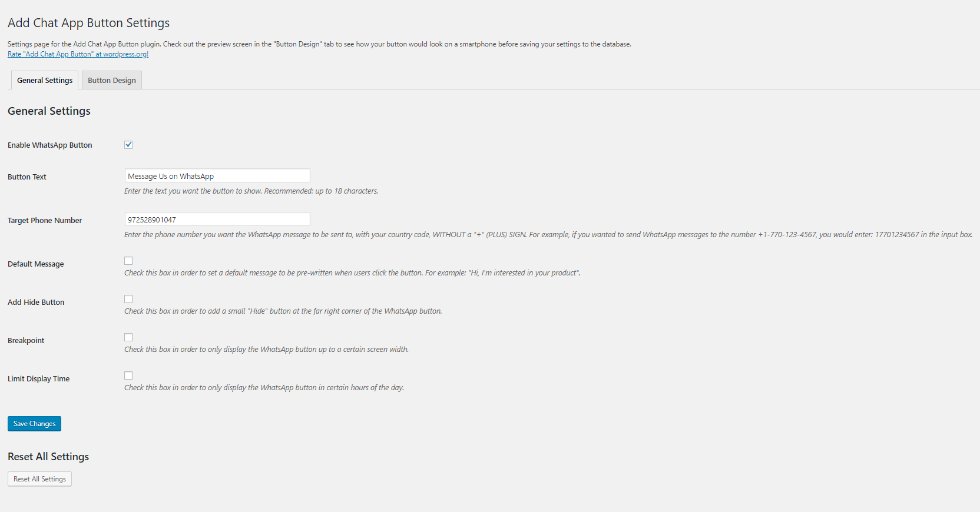
Task: Click the Enable WhatsApp Button label
Action: coord(50,145)
